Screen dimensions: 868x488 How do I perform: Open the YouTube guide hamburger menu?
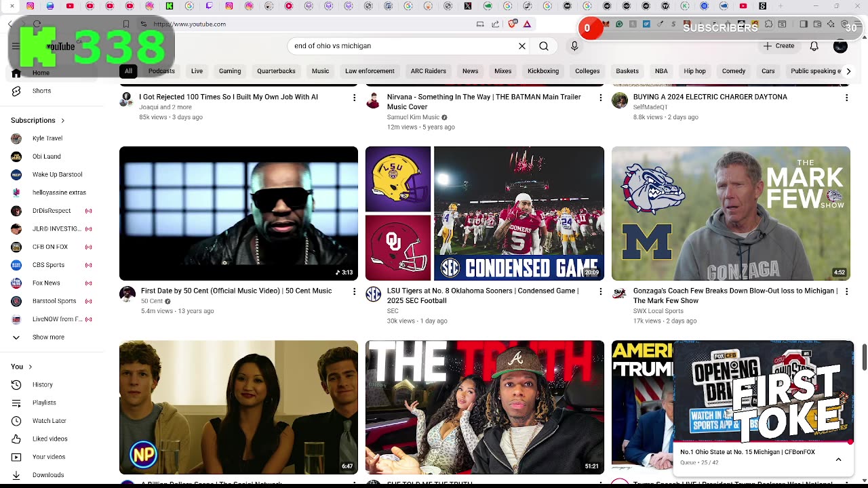[16, 46]
